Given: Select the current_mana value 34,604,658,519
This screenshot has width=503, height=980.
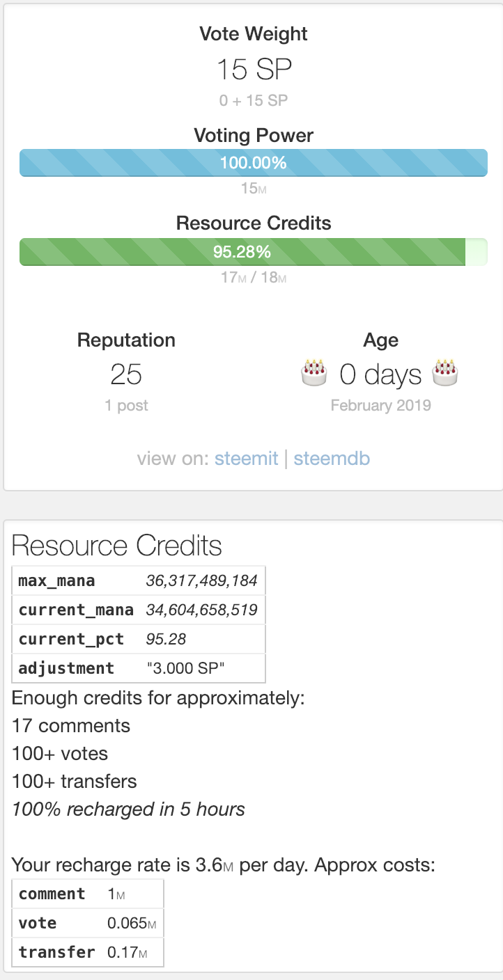Looking at the screenshot, I should [x=201, y=610].
